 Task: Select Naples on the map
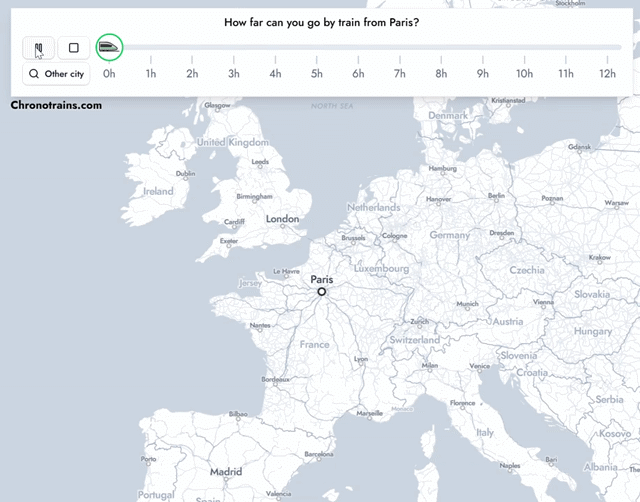pos(510,465)
